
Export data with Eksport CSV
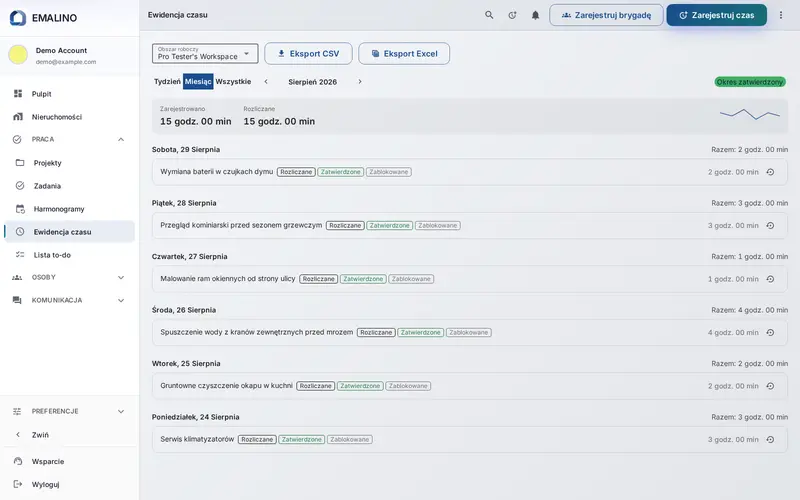coord(308,54)
